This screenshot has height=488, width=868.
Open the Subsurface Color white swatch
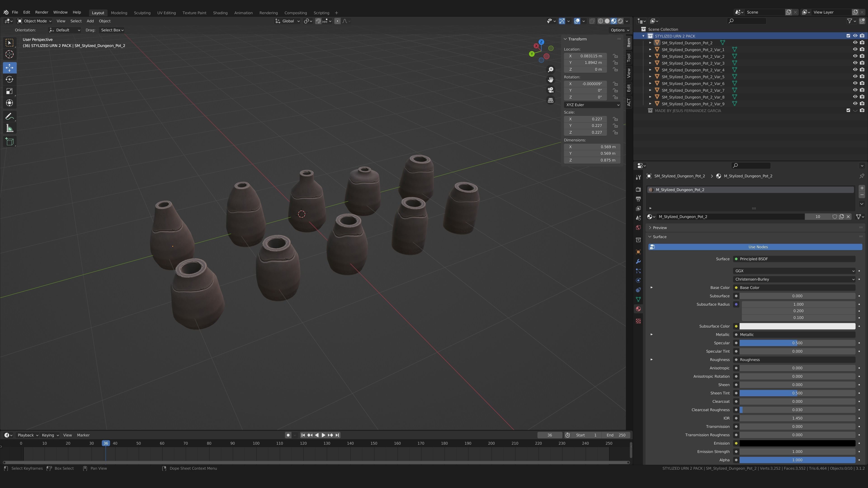pos(797,326)
